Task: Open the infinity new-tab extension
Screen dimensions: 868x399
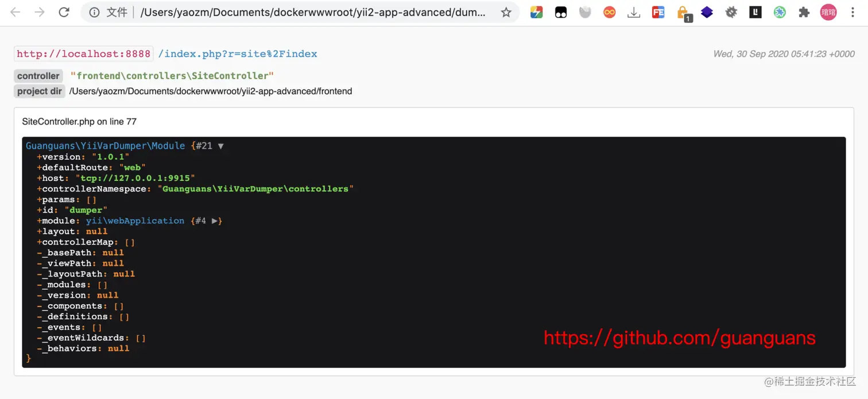Action: pos(609,12)
